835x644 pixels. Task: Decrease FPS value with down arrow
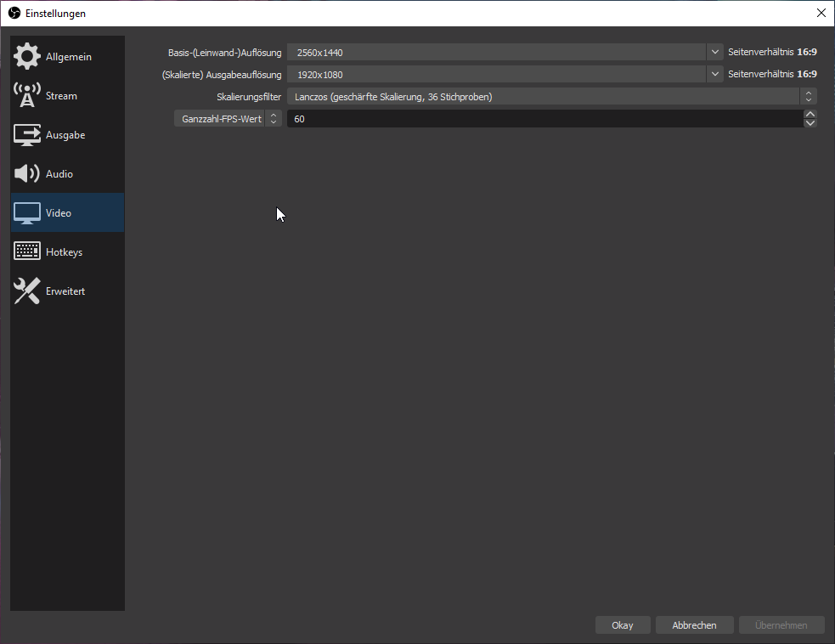click(810, 123)
